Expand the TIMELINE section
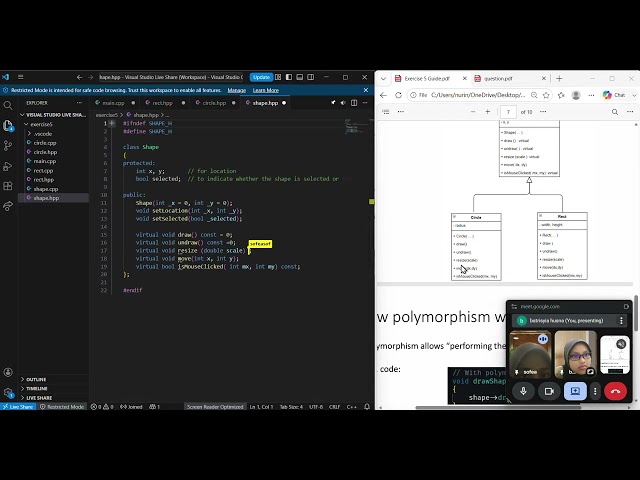Viewport: 640px width, 480px height. [37, 389]
